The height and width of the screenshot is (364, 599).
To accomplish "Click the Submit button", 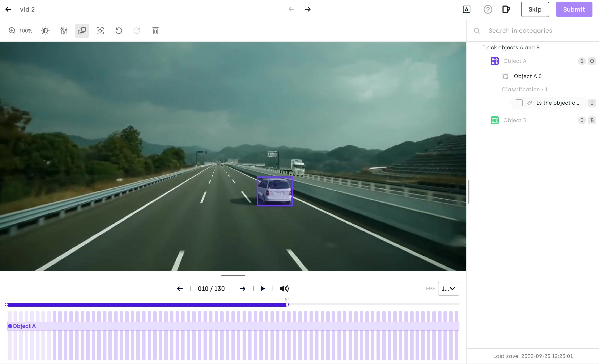I will (x=574, y=9).
